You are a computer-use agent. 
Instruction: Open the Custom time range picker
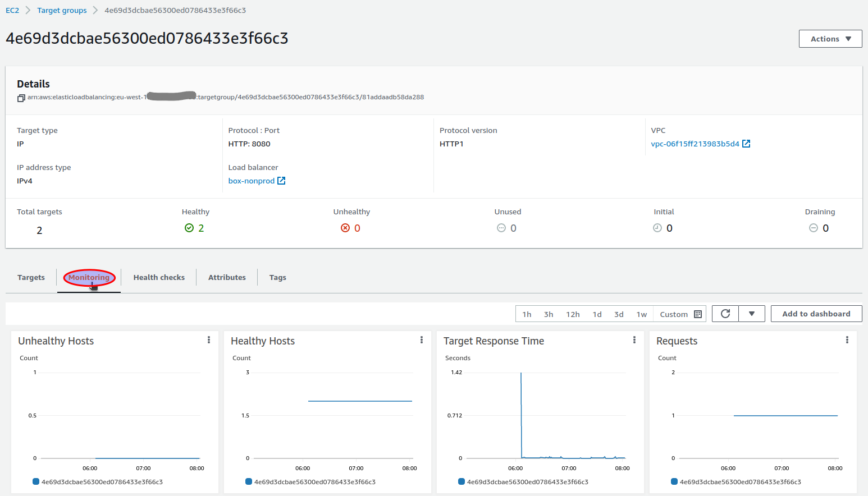click(674, 314)
